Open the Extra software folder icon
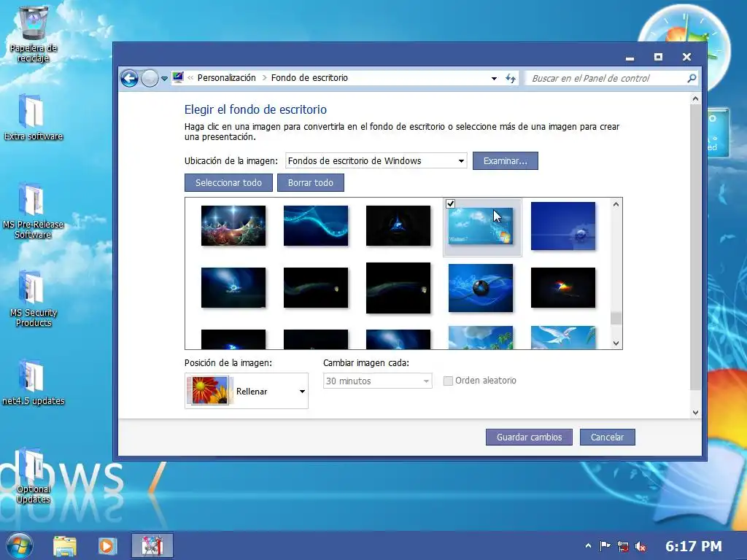The height and width of the screenshot is (560, 747). pos(33,117)
